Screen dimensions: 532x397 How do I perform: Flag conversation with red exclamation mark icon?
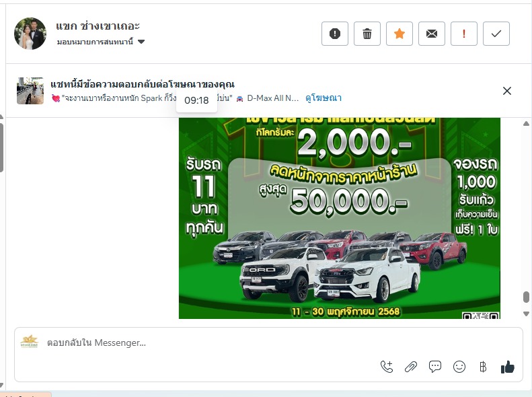pos(464,34)
